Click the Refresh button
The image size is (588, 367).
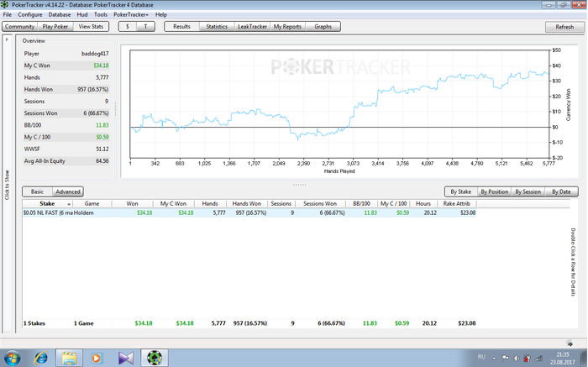click(564, 27)
